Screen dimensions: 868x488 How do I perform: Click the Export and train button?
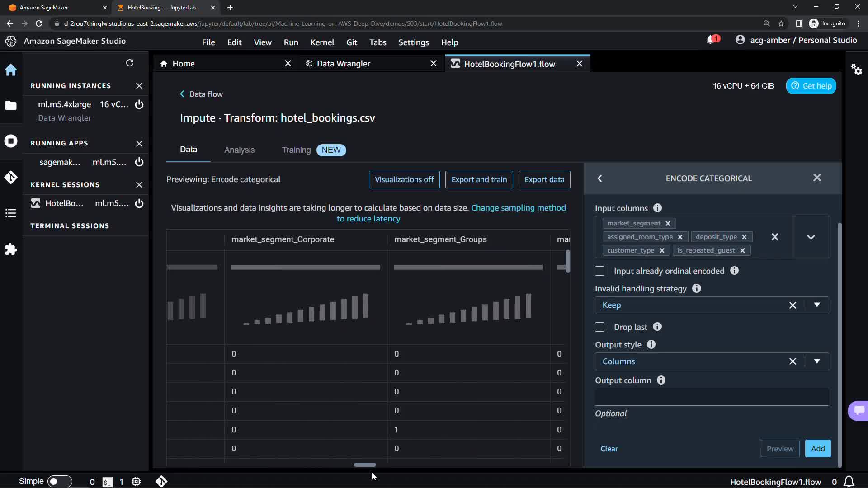coord(479,179)
